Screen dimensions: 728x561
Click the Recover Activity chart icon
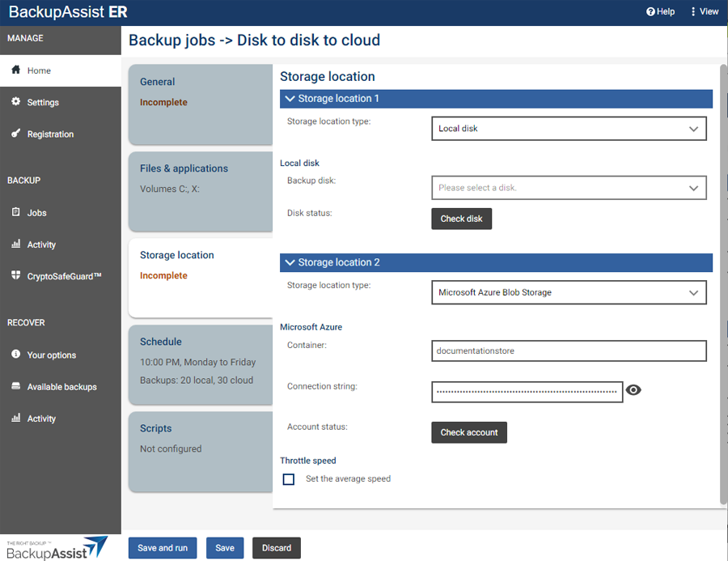16,418
